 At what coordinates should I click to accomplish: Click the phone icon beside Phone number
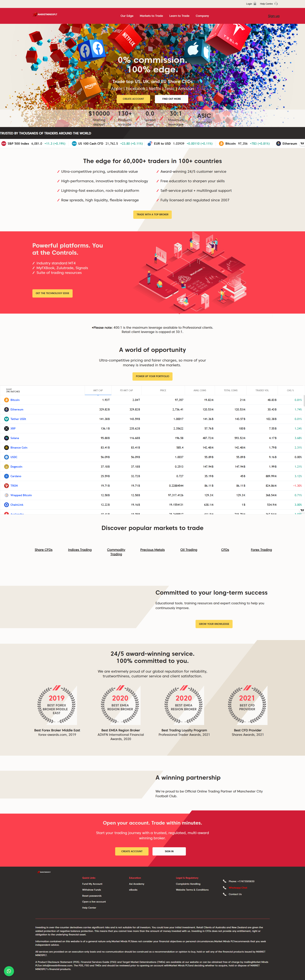pyautogui.click(x=225, y=881)
